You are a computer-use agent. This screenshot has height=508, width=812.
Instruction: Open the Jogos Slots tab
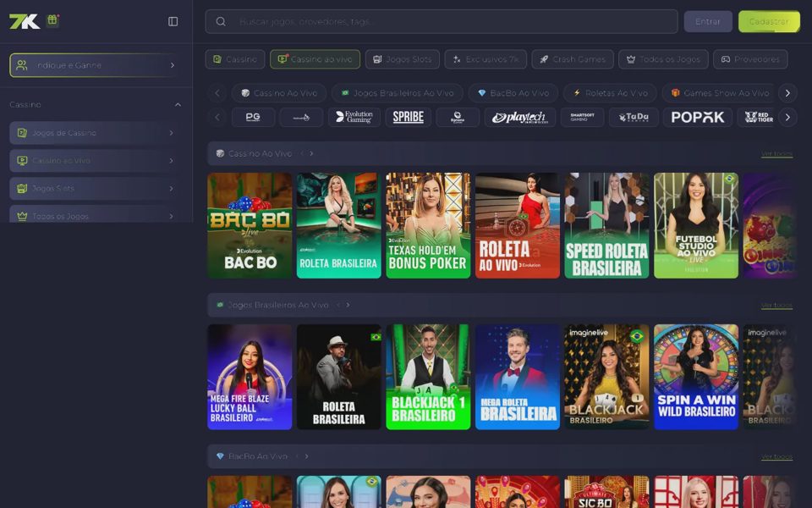tap(403, 59)
